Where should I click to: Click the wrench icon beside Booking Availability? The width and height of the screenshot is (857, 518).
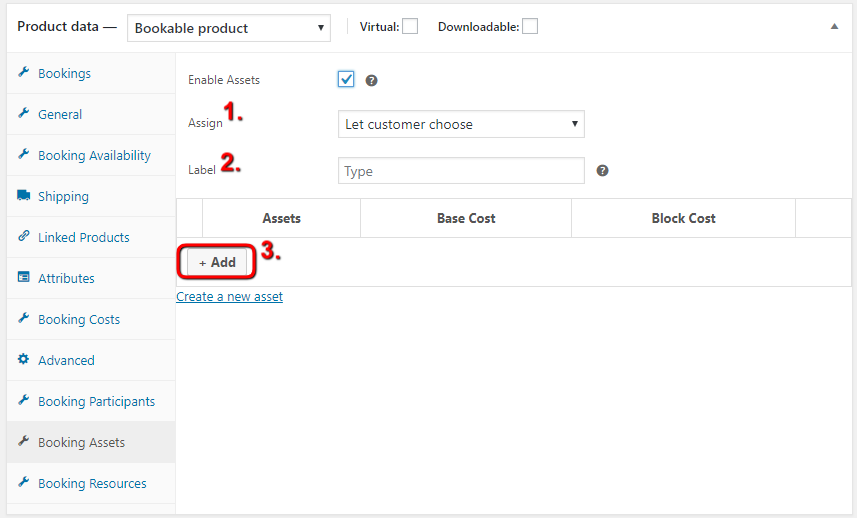24,154
